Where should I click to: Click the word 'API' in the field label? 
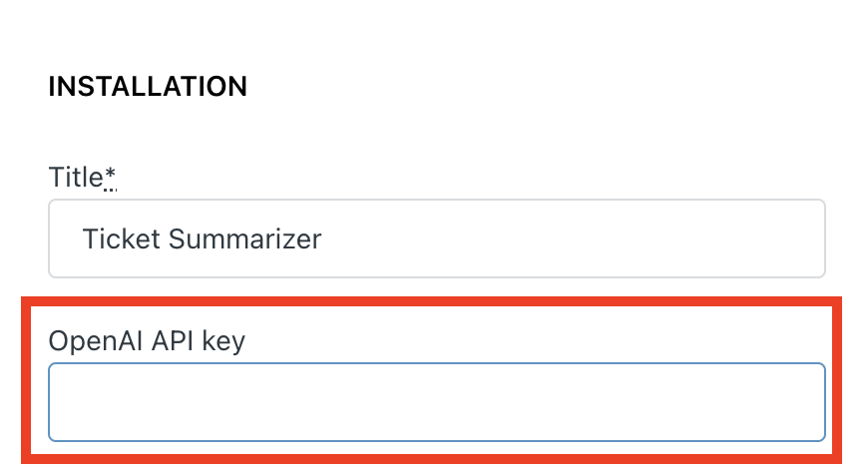point(173,340)
